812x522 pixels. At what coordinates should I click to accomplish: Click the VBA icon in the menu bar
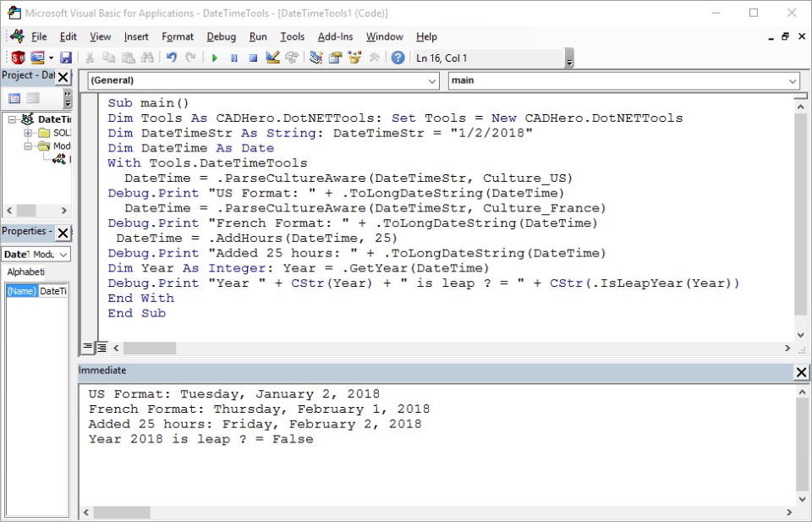point(17,36)
